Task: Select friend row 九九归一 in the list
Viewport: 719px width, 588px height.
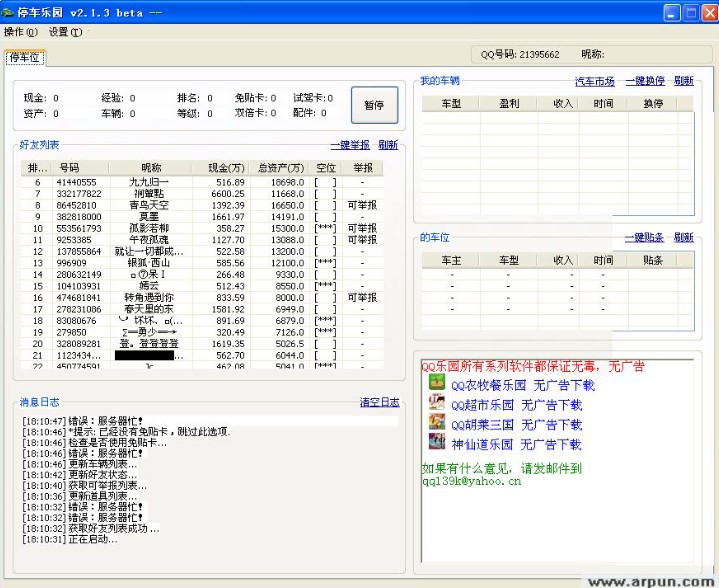Action: coord(150,182)
